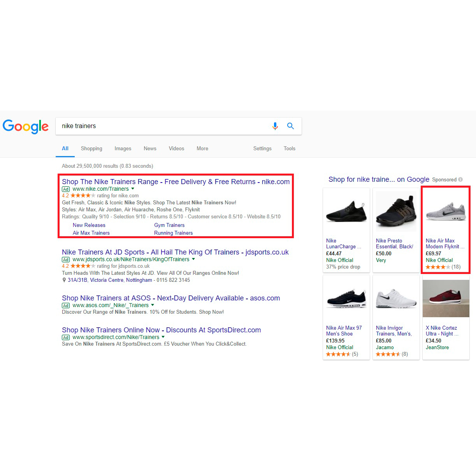Switch to the News tab
Viewport: 476px width, 476px height.
150,148
